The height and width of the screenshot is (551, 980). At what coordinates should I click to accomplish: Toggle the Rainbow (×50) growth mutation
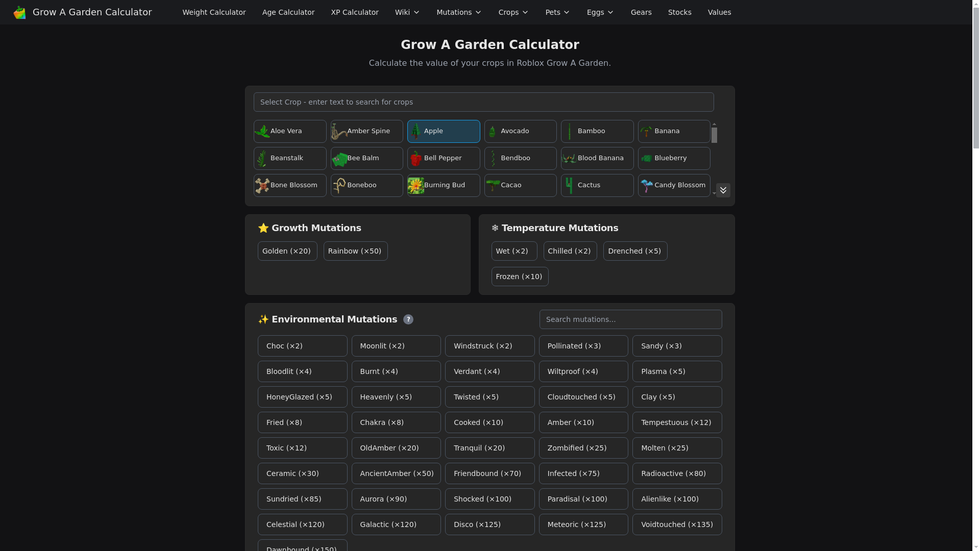355,251
